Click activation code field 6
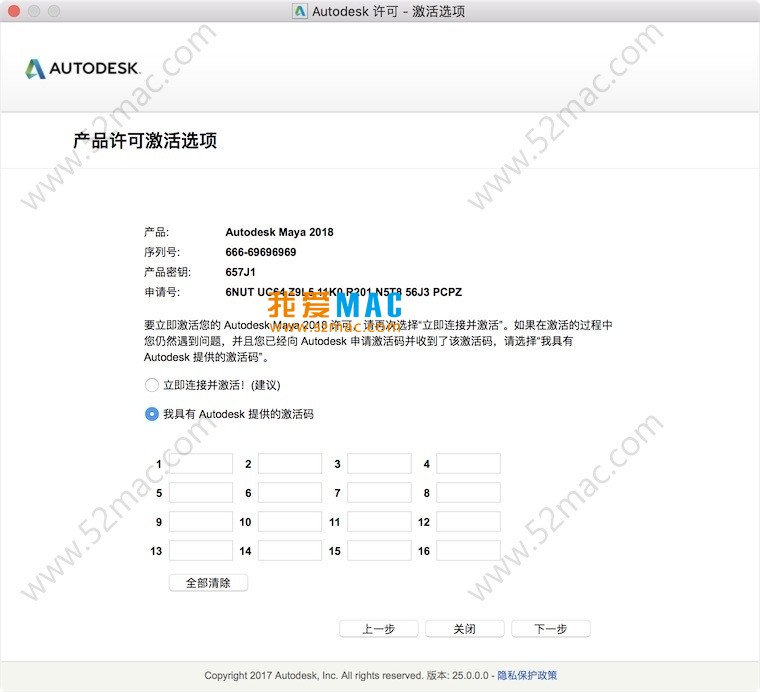Image resolution: width=760 pixels, height=692 pixels. coord(290,493)
